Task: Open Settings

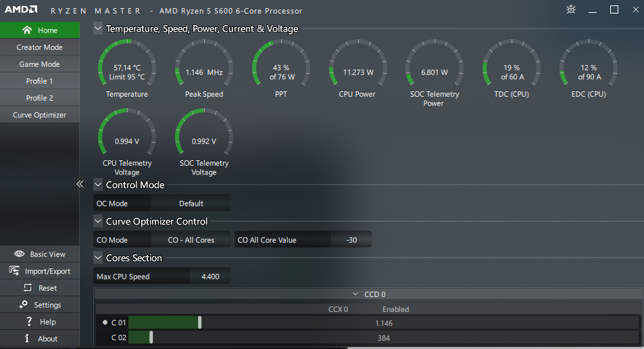Action: [x=40, y=304]
